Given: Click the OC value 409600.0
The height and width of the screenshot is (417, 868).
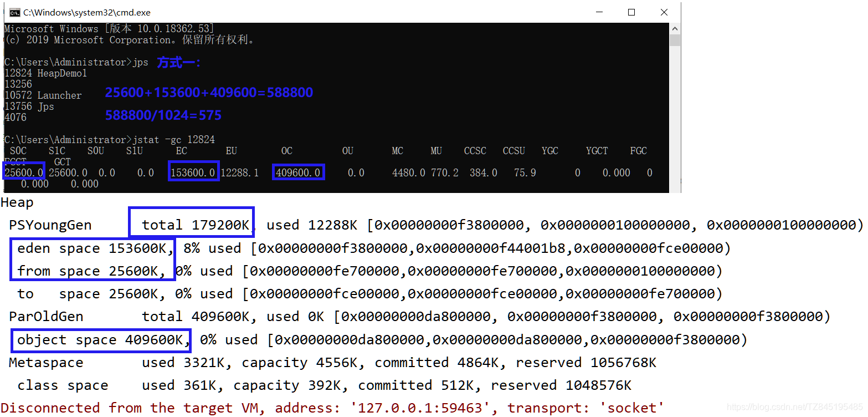Looking at the screenshot, I should coord(298,173).
